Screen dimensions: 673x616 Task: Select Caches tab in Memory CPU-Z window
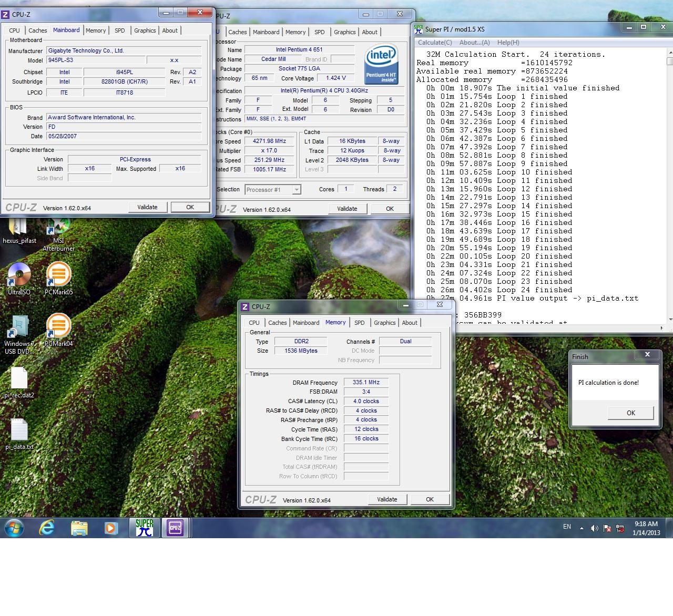click(278, 323)
